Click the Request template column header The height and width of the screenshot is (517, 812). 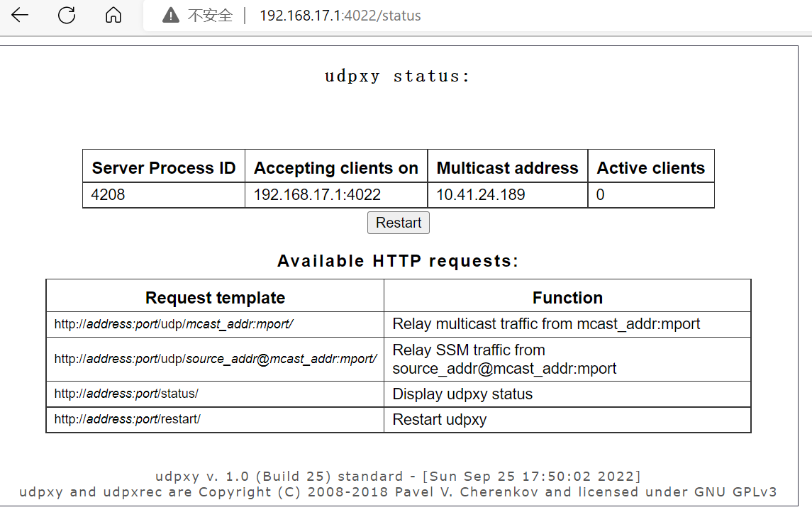[215, 297]
